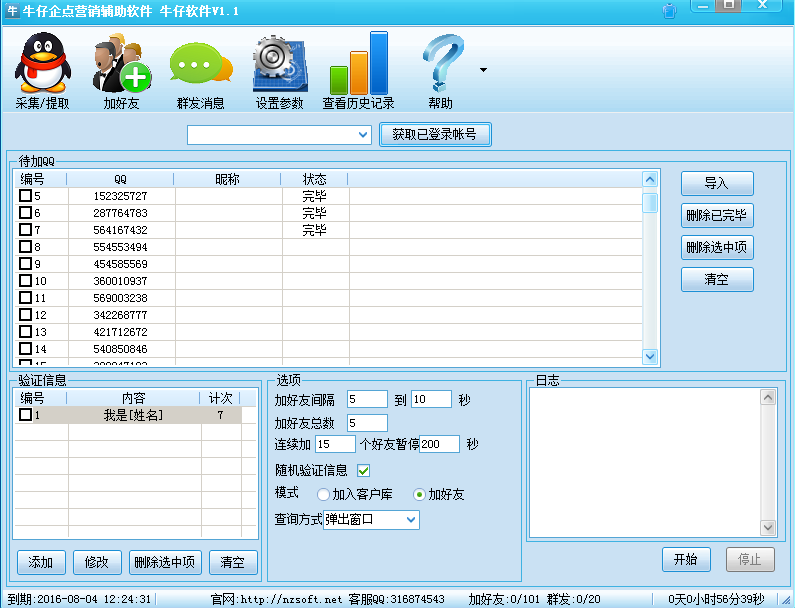The height and width of the screenshot is (608, 795).
Task: Click 加好友:0/101 status bar counter
Action: coord(504,600)
